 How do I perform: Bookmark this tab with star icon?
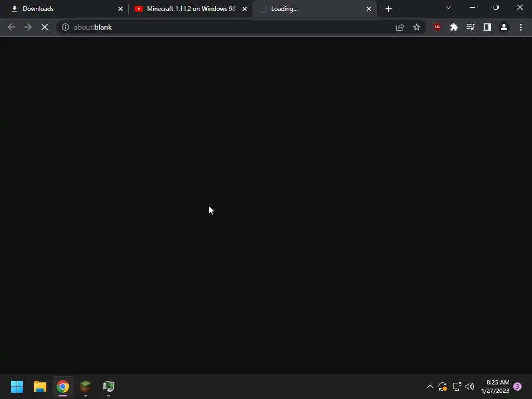point(417,27)
